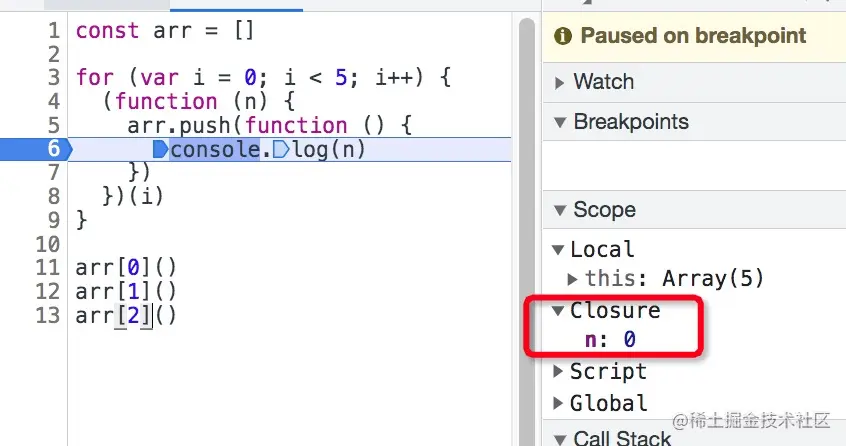This screenshot has height=446, width=846.
Task: Click 'const arr = []' on line 1
Action: tap(165, 31)
